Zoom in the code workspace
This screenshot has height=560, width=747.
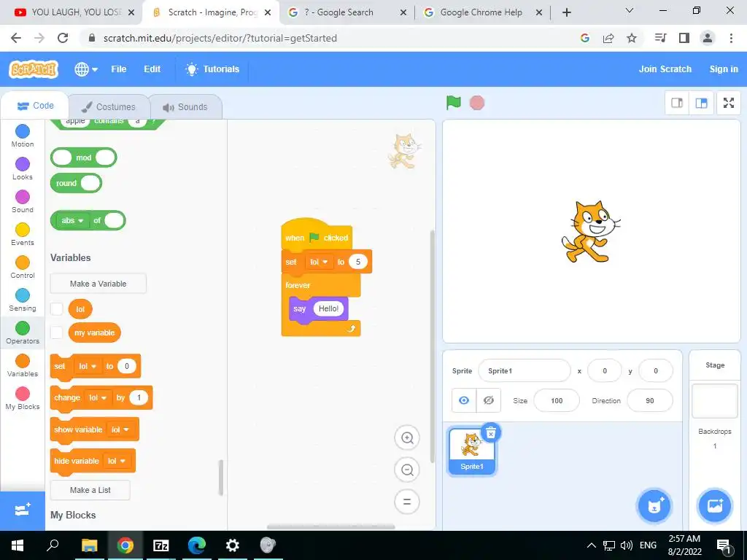[x=407, y=437]
